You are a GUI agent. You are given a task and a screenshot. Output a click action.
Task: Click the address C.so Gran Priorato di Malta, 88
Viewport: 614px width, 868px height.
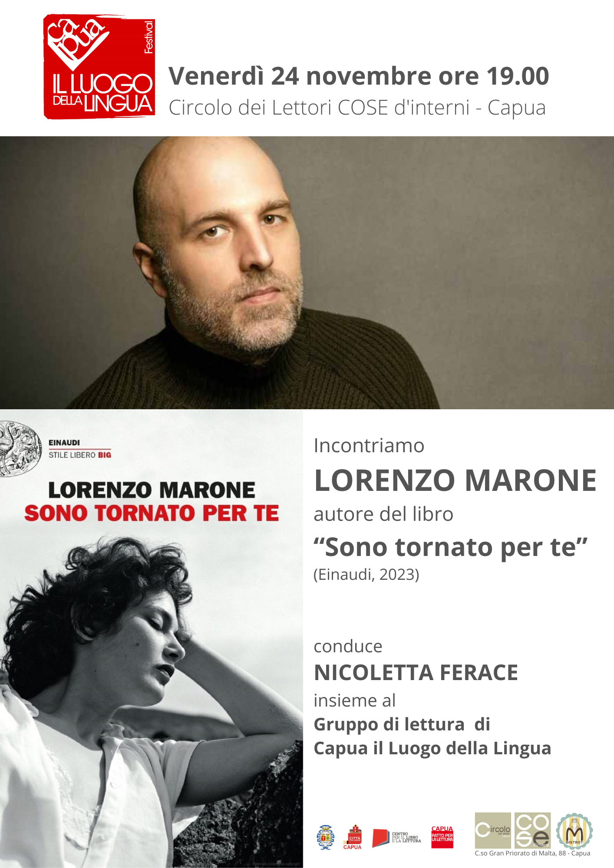[532, 853]
